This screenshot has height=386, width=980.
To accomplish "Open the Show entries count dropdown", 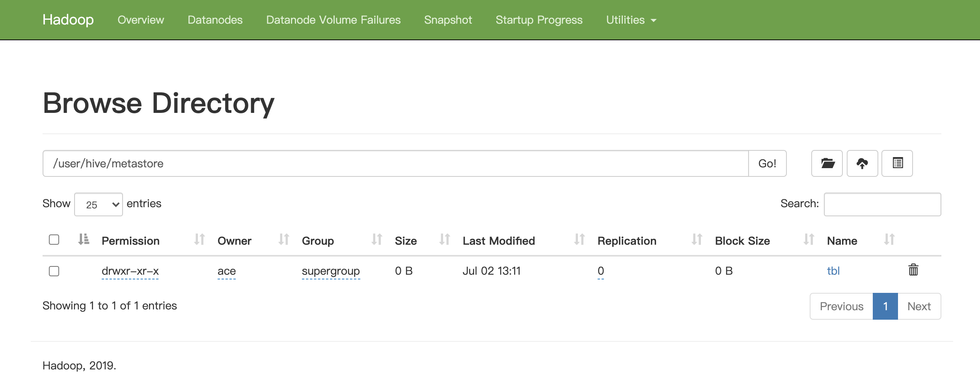I will click(99, 204).
